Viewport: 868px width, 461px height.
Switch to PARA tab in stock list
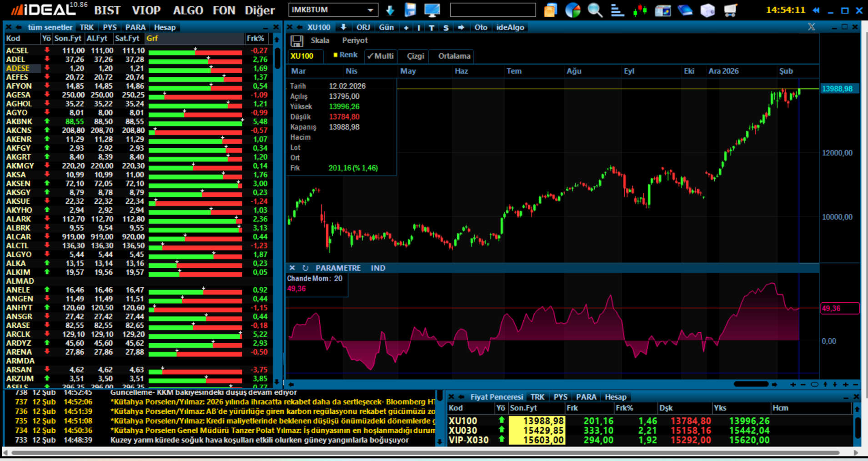(x=135, y=27)
